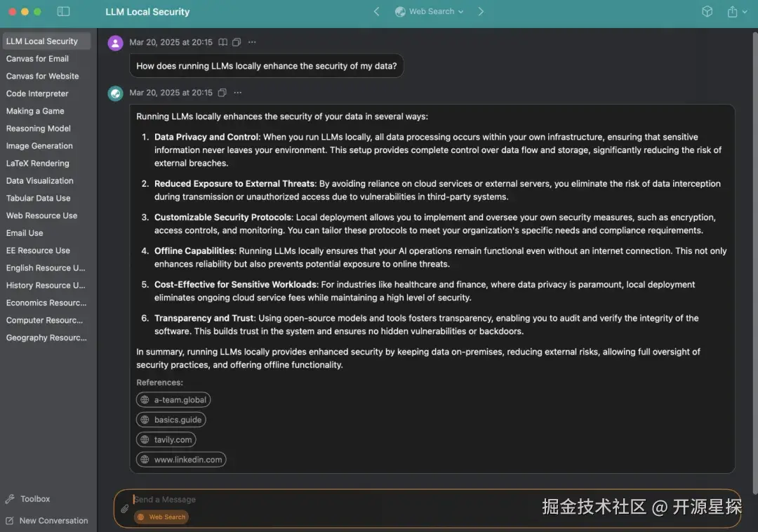
Task: Toggle Web Search in the message input bar
Action: pos(161,517)
